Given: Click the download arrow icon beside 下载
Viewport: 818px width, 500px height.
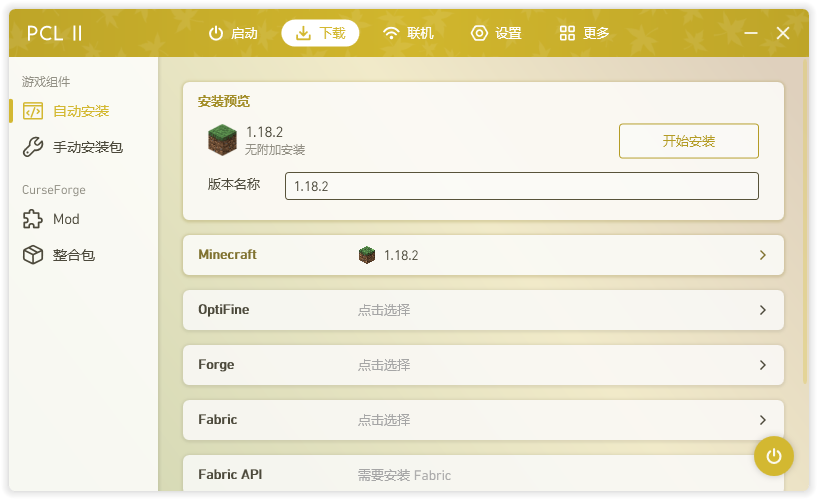Looking at the screenshot, I should click(303, 33).
